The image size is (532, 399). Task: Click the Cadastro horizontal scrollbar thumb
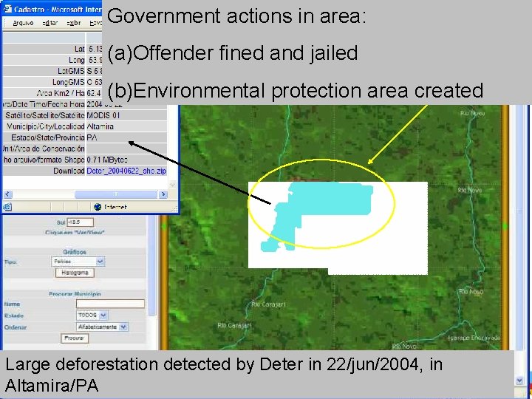coord(116,194)
